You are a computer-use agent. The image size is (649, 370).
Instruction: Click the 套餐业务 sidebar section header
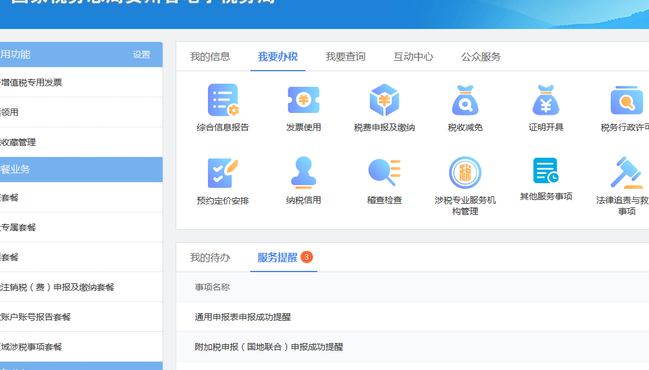coord(81,169)
